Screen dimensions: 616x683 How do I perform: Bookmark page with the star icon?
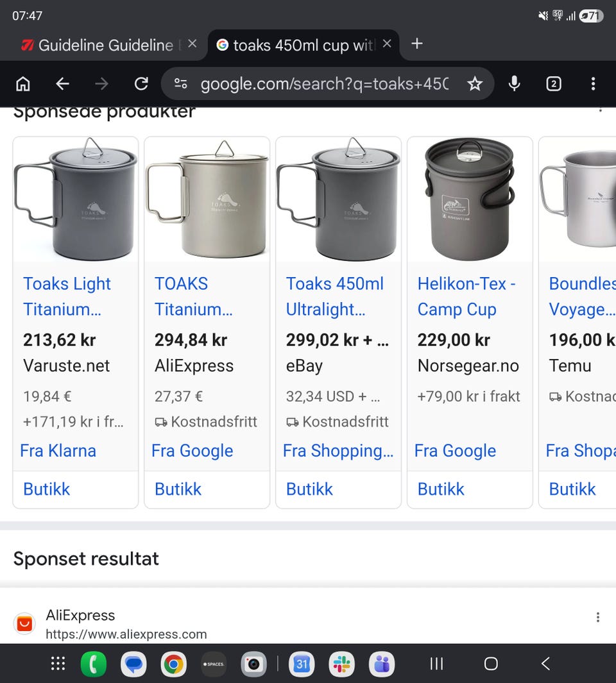475,83
